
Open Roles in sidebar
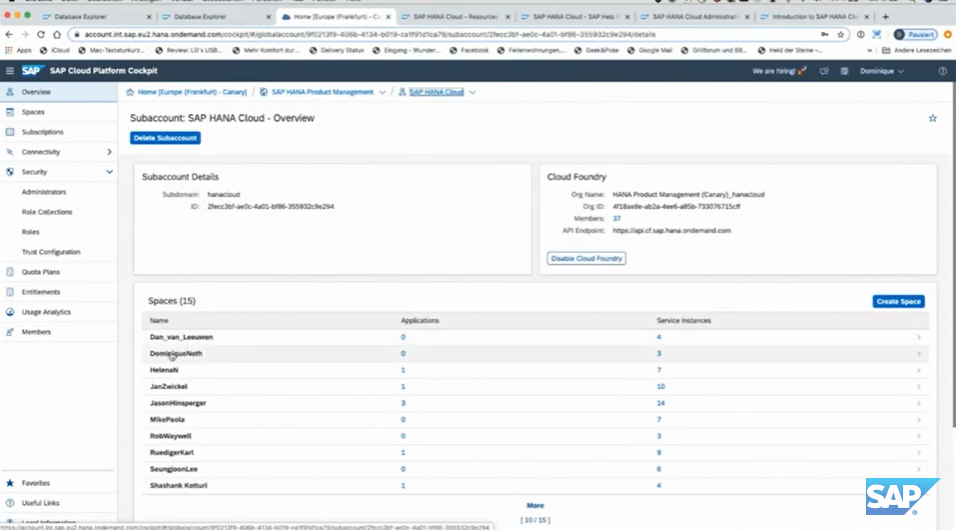click(x=30, y=232)
